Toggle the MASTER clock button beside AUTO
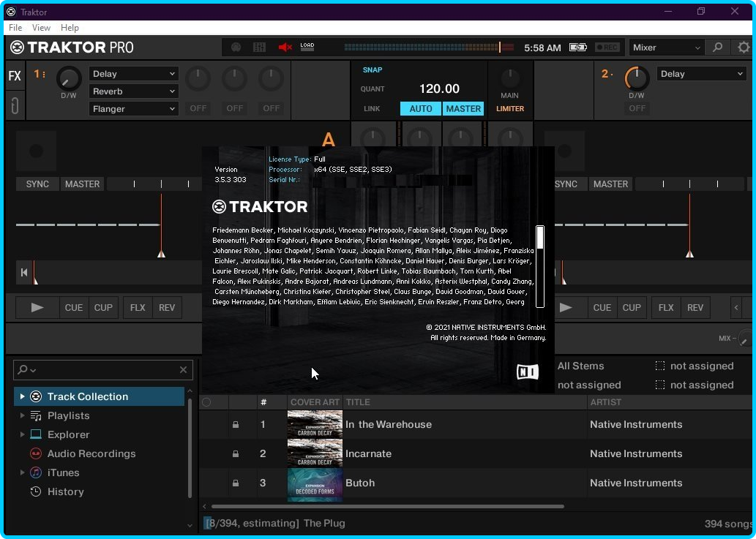 pos(463,109)
